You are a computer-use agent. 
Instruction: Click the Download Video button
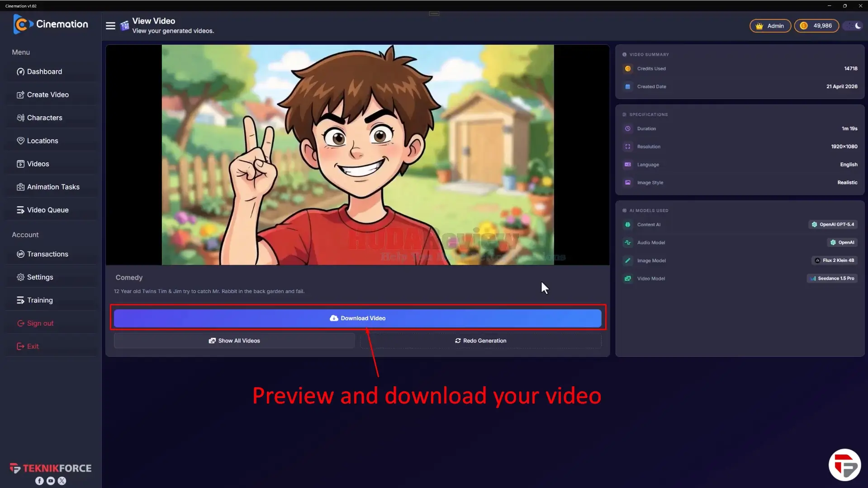click(x=357, y=318)
